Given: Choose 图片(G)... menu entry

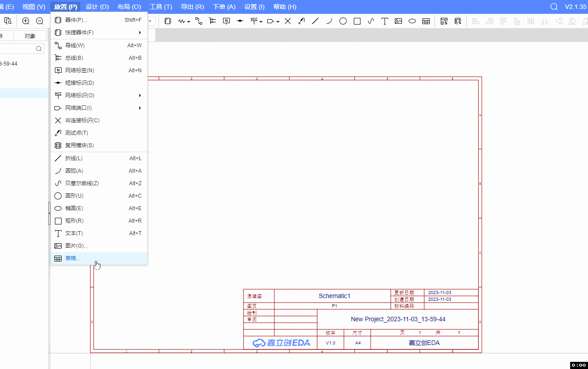Looking at the screenshot, I should [x=99, y=246].
